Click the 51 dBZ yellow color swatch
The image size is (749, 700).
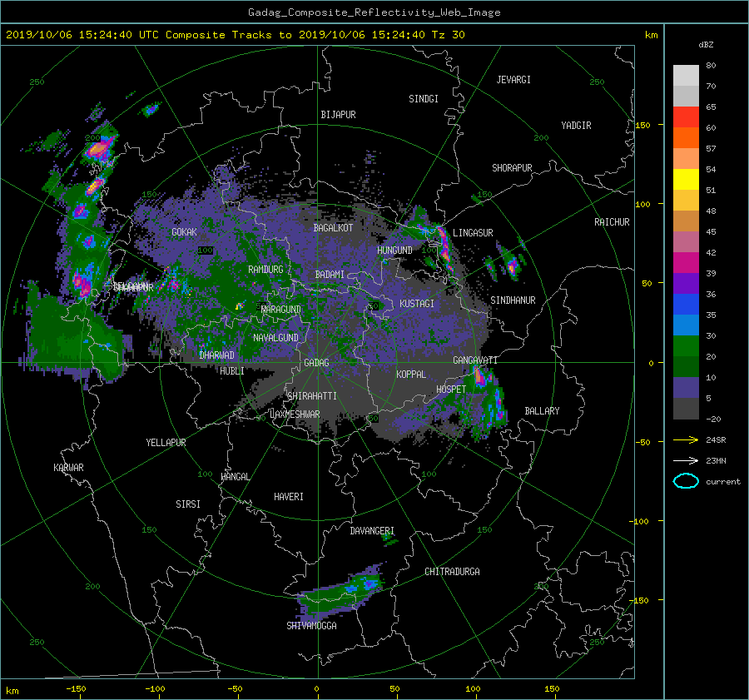coord(686,179)
